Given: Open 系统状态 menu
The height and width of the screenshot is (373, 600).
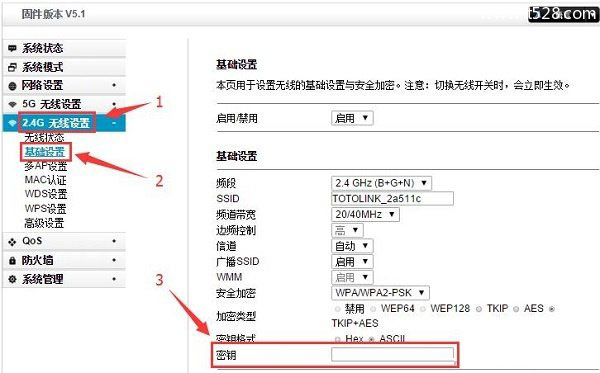Looking at the screenshot, I should click(x=64, y=48).
